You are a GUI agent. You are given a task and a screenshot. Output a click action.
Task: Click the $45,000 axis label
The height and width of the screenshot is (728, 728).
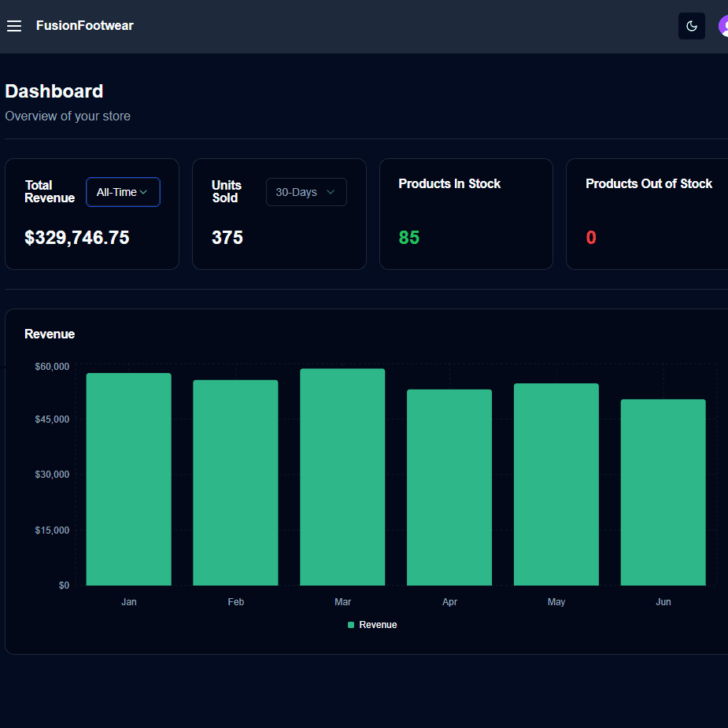(52, 419)
